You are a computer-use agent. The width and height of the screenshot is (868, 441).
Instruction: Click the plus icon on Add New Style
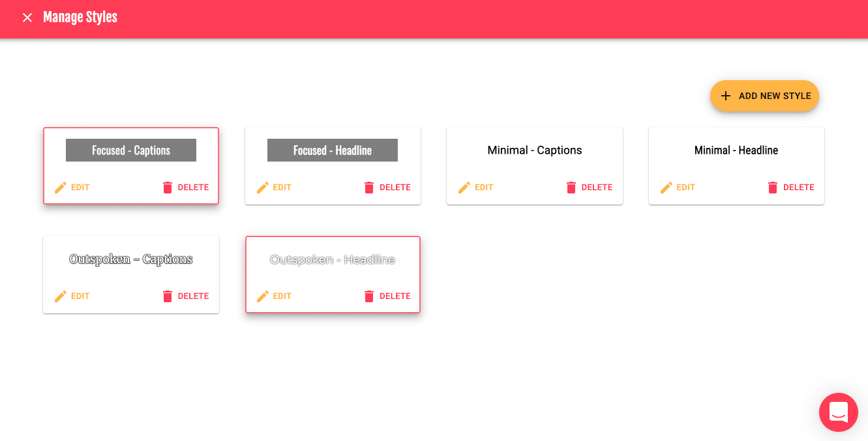[x=726, y=96]
